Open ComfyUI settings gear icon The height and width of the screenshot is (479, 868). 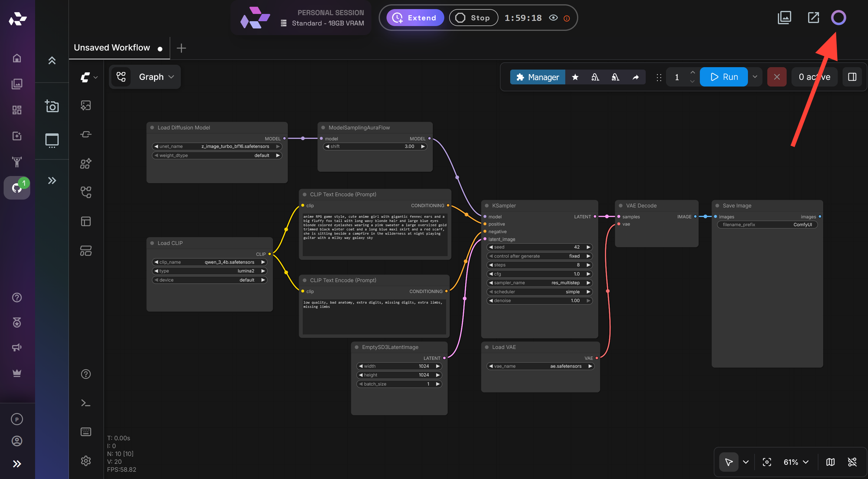click(86, 461)
